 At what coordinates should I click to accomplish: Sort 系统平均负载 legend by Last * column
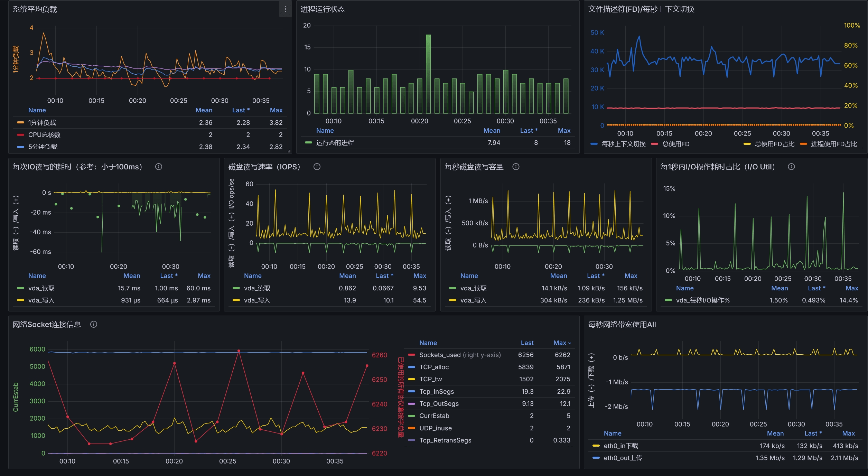[241, 110]
